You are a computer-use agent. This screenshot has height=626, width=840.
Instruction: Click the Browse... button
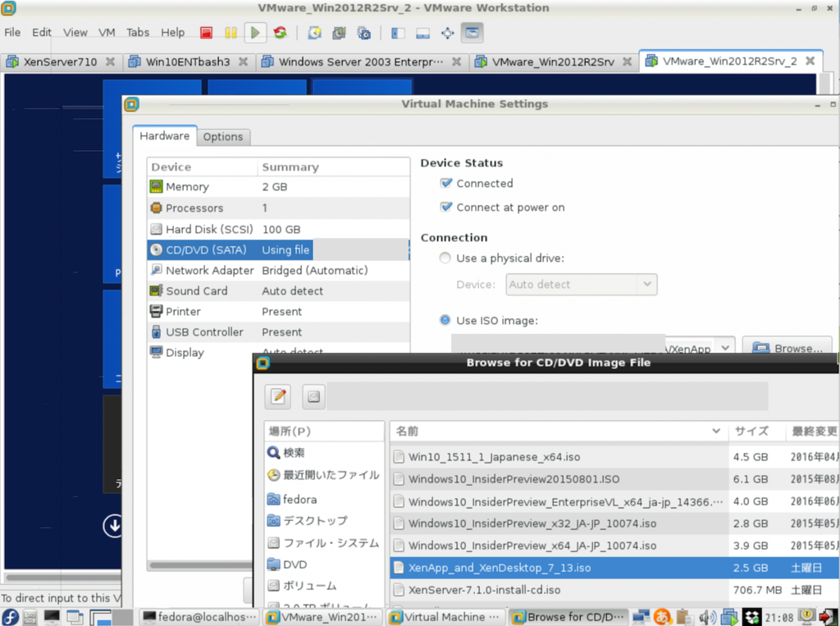click(787, 348)
